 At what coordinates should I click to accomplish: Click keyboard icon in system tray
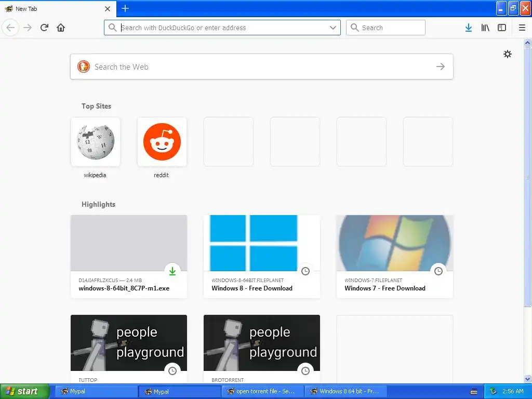(474, 392)
